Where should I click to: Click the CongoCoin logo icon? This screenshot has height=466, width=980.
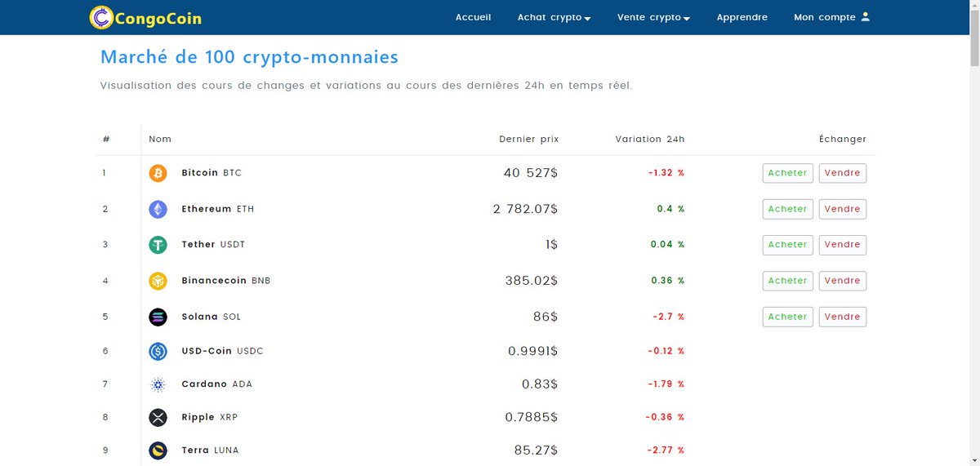[x=101, y=17]
